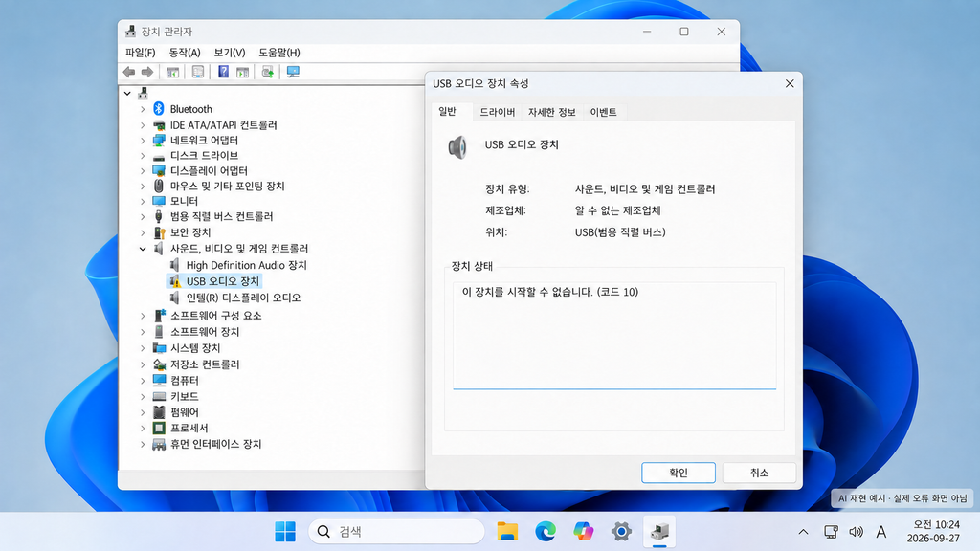The width and height of the screenshot is (980, 551).
Task: Click the 확인 button
Action: pyautogui.click(x=679, y=473)
